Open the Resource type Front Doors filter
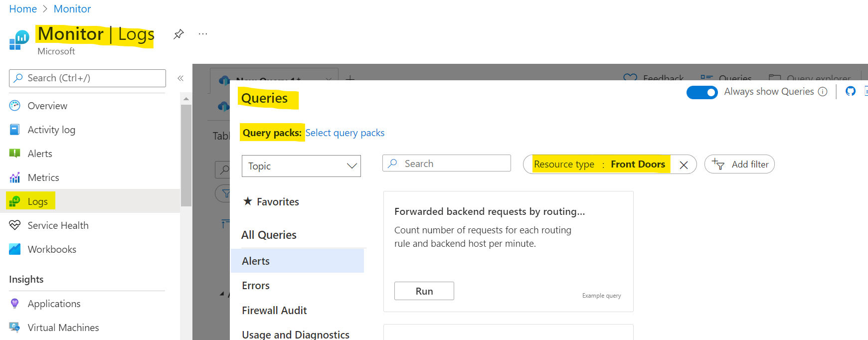 599,165
